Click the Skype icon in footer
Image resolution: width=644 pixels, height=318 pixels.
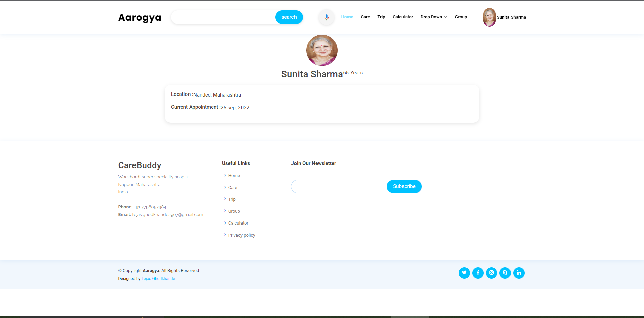tap(505, 273)
